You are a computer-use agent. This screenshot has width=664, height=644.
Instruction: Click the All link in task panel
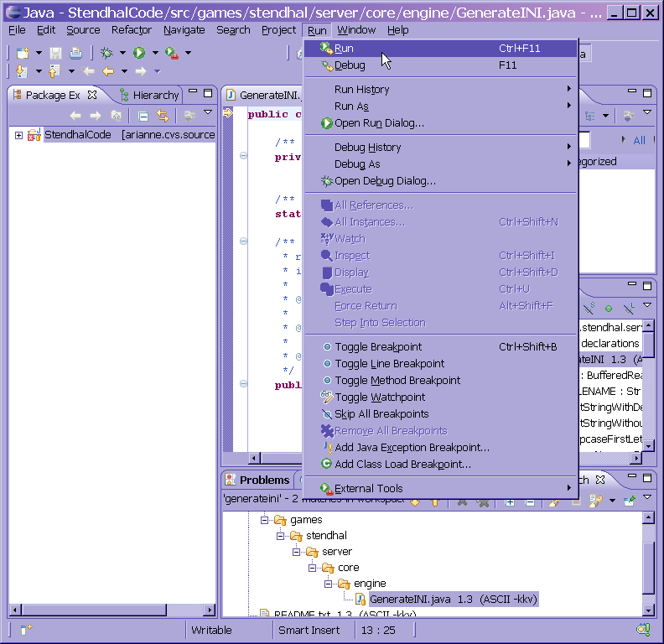639,140
